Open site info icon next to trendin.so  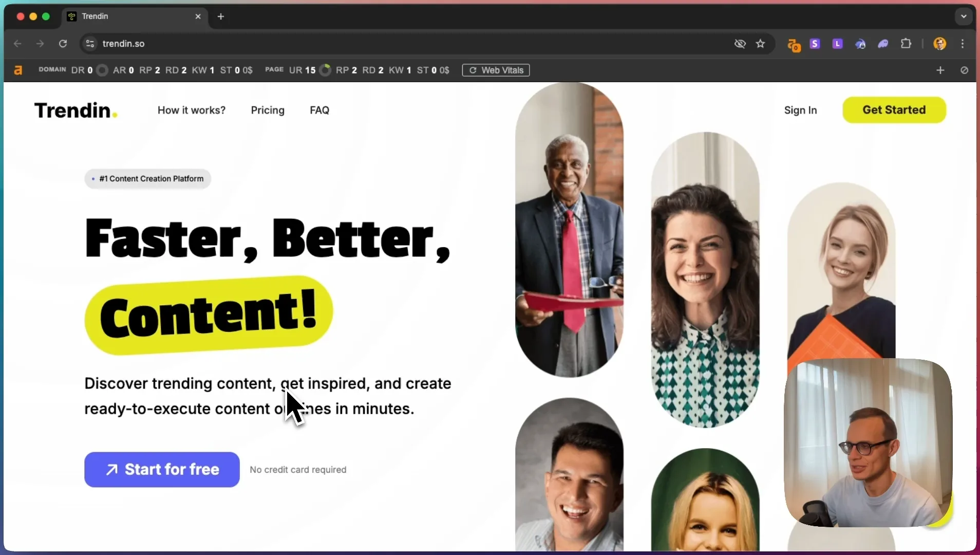click(90, 44)
